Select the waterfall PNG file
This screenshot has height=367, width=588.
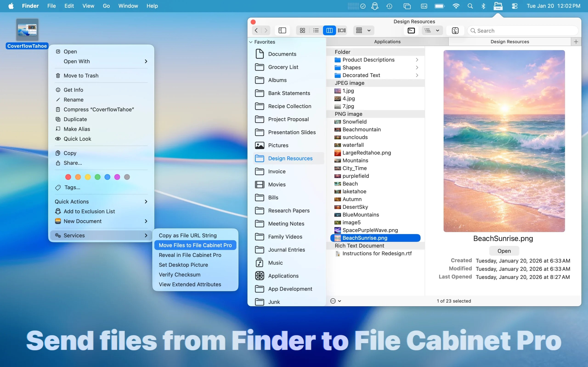[x=354, y=145]
